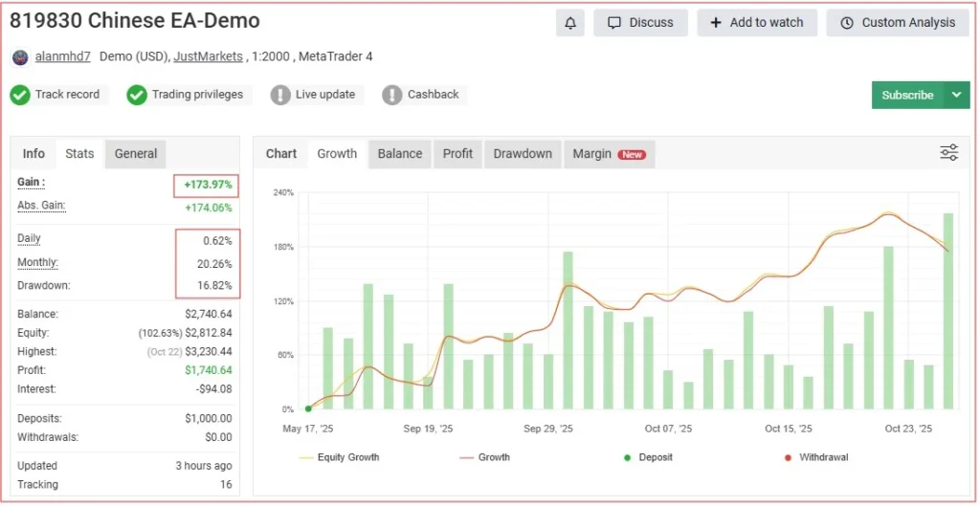Viewport: 980px width, 507px height.
Task: Click the $2,812.84 equity value
Action: click(x=208, y=333)
